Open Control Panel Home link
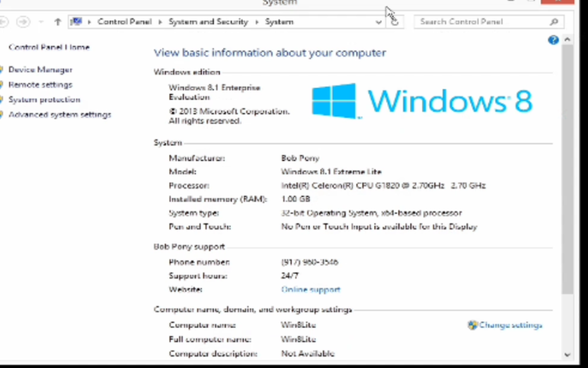The height and width of the screenshot is (368, 588). coord(49,47)
